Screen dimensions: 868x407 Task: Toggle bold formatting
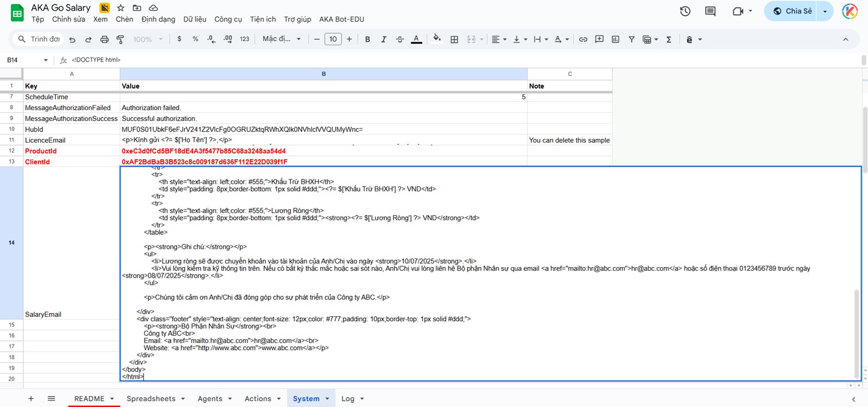[x=367, y=40]
